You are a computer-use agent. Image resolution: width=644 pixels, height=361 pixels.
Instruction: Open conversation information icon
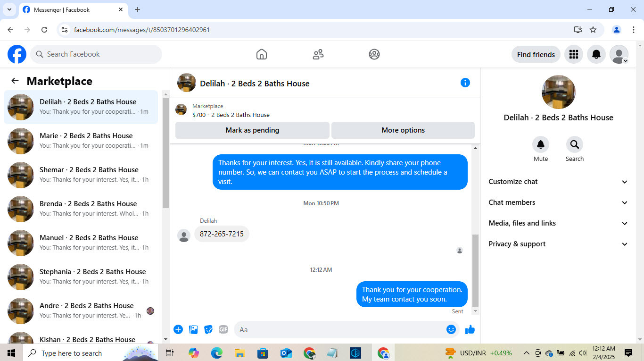tap(465, 83)
